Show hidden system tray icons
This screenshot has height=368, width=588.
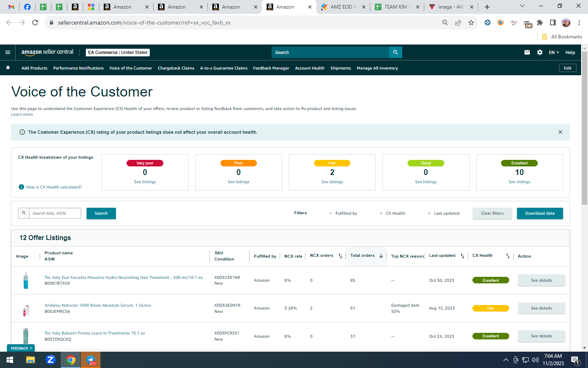pos(506,360)
